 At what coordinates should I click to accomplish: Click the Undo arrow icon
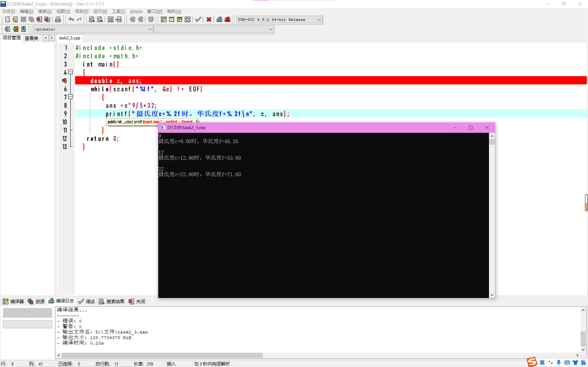(x=71, y=19)
